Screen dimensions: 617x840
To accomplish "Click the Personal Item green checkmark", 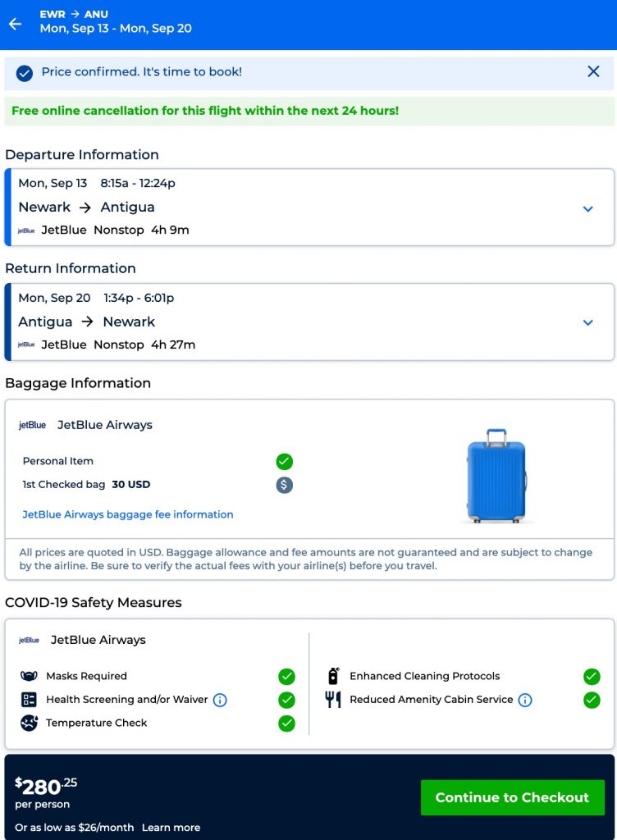I will tap(285, 461).
